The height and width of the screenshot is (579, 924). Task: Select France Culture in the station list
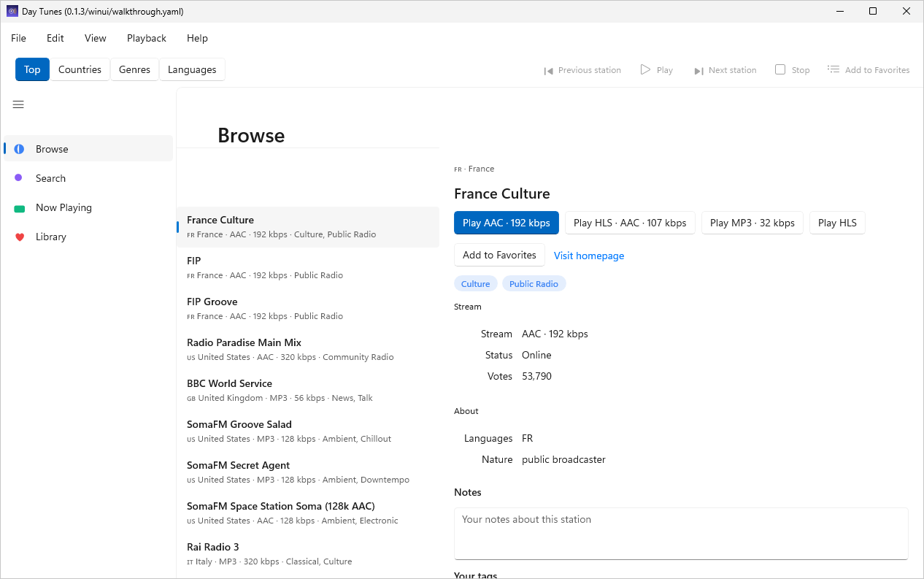point(308,227)
